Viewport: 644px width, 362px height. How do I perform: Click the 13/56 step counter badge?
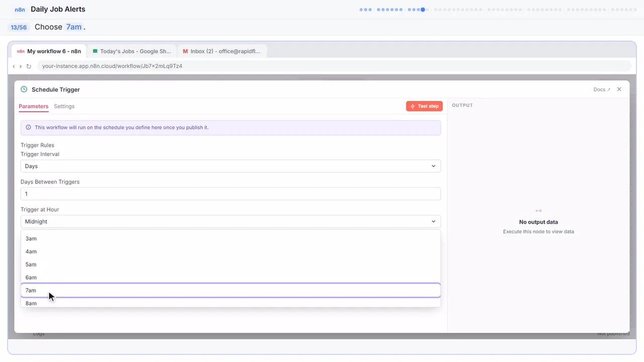pyautogui.click(x=19, y=27)
